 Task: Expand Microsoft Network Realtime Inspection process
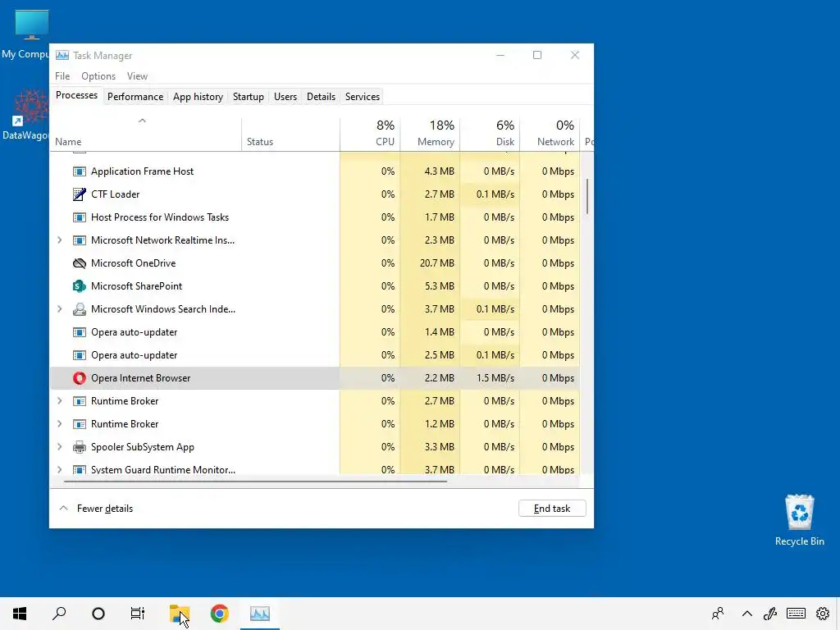click(x=59, y=240)
